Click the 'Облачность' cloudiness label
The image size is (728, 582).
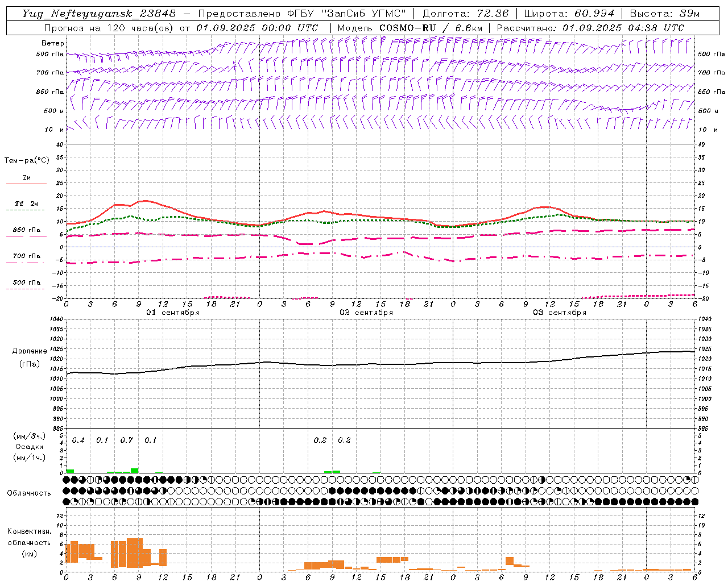(x=29, y=493)
